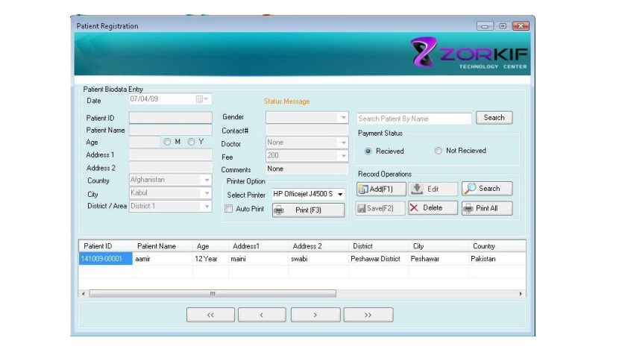The height and width of the screenshot is (364, 619).
Task: Click the Save(F2) button
Action: (380, 208)
